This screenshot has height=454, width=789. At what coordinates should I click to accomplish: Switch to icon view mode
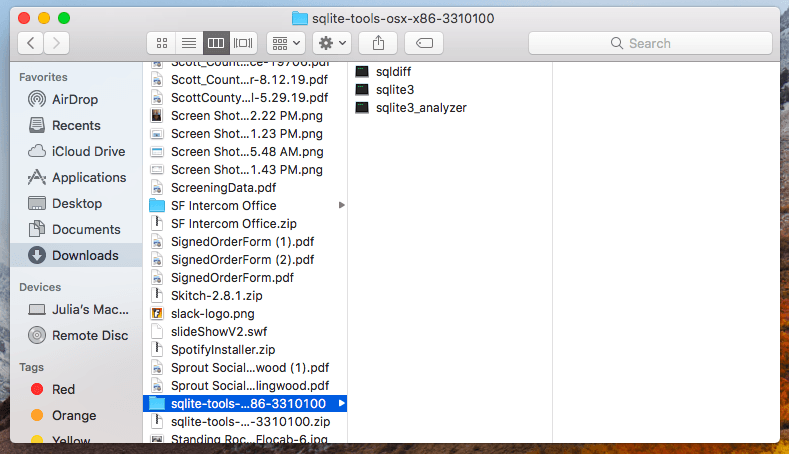[161, 43]
